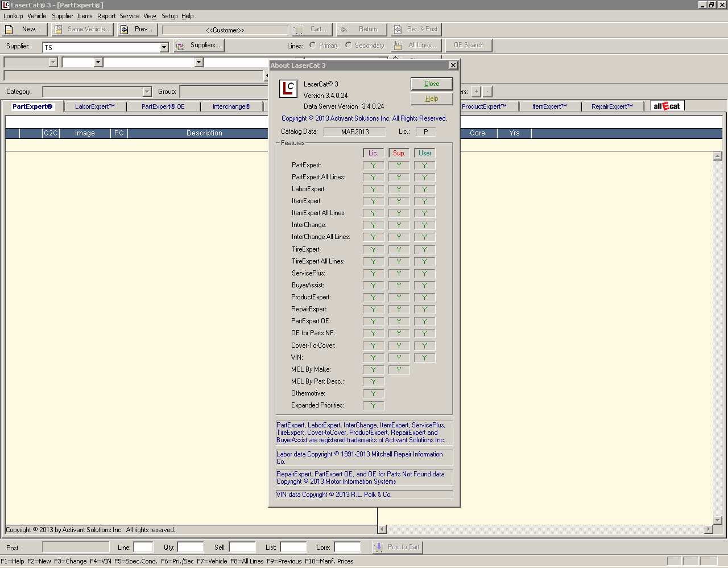The image size is (728, 568).
Task: Click the Return toolbar button
Action: [x=361, y=29]
